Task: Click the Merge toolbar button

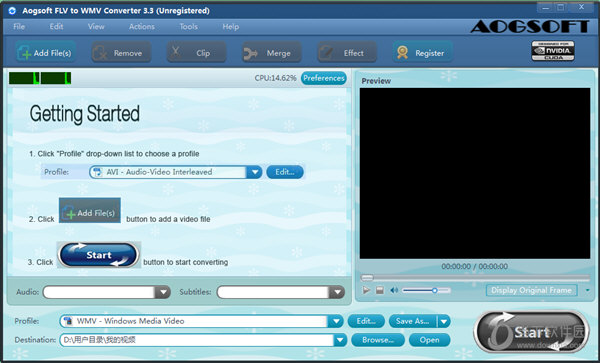Action: (x=272, y=53)
